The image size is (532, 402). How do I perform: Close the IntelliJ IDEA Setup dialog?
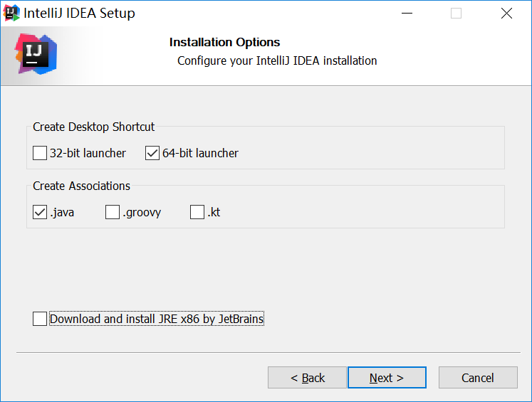tap(506, 14)
